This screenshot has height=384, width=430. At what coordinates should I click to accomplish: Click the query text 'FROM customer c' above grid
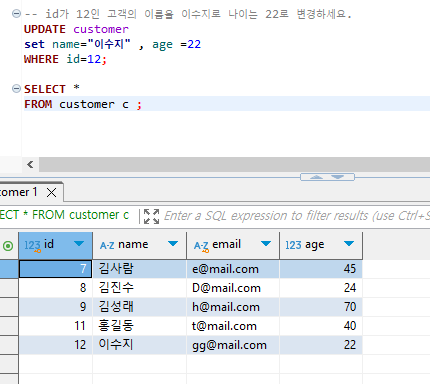tap(80, 215)
